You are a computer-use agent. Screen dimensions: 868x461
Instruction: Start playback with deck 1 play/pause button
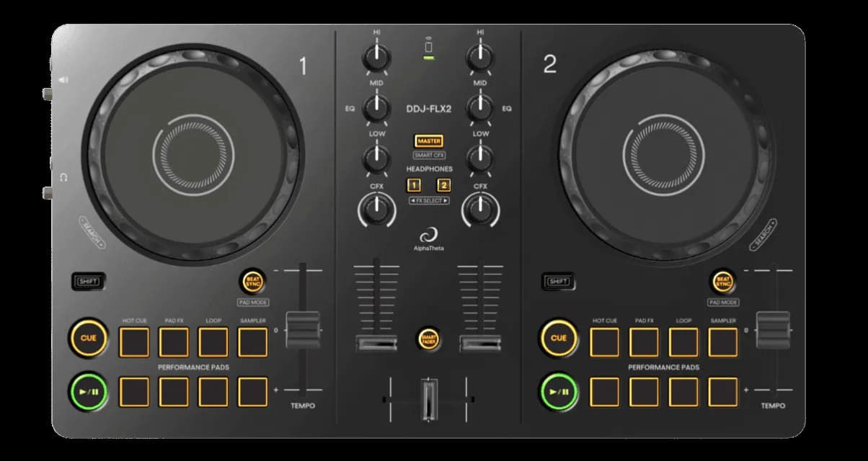click(89, 392)
